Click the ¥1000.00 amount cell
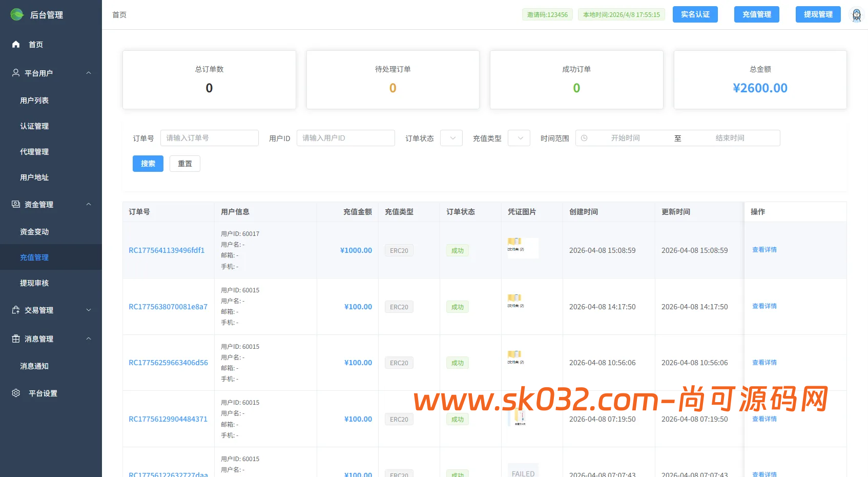Screen dimensions: 868x477 (356, 250)
